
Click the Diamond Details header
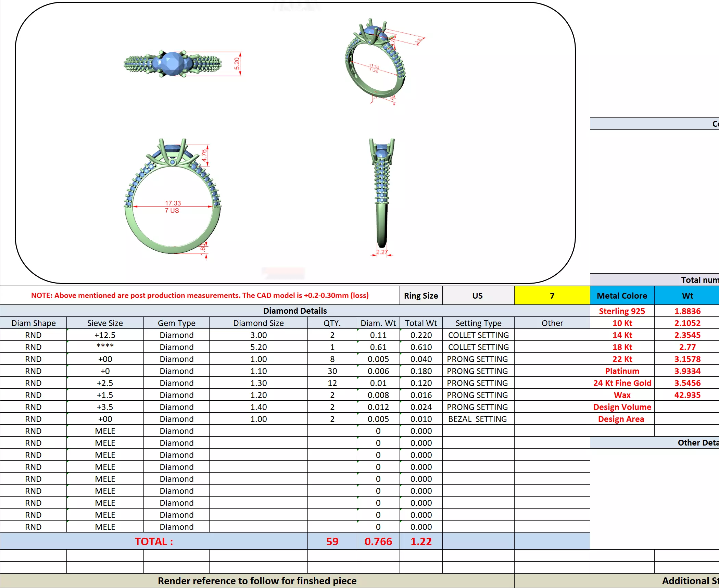tap(294, 311)
